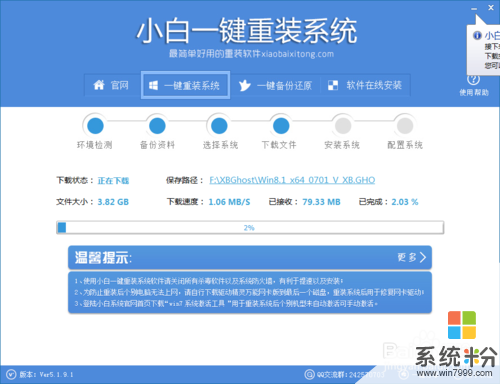Click the 环境检测 step circle
The height and width of the screenshot is (384, 500).
tap(95, 126)
